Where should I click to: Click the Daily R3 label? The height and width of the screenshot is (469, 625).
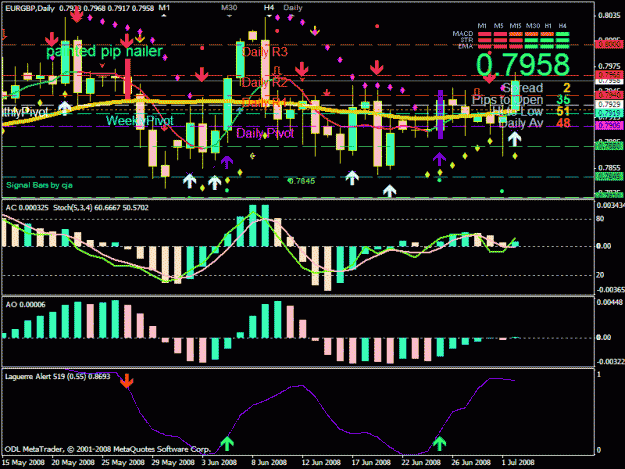pyautogui.click(x=265, y=52)
